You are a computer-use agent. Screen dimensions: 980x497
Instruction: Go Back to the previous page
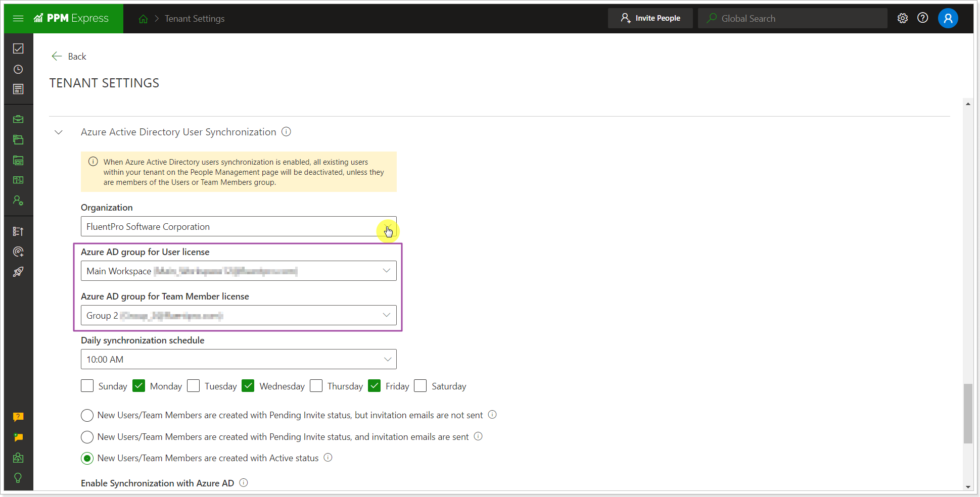[69, 56]
